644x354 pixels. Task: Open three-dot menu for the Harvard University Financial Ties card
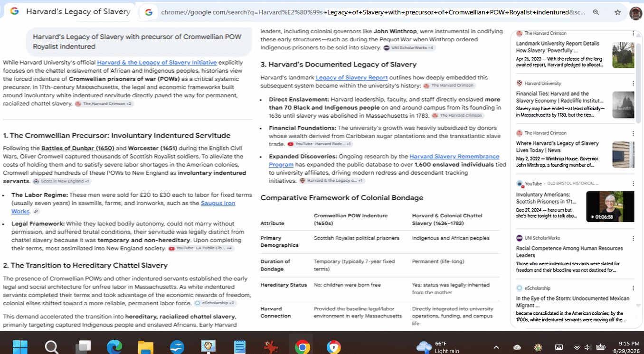[633, 83]
